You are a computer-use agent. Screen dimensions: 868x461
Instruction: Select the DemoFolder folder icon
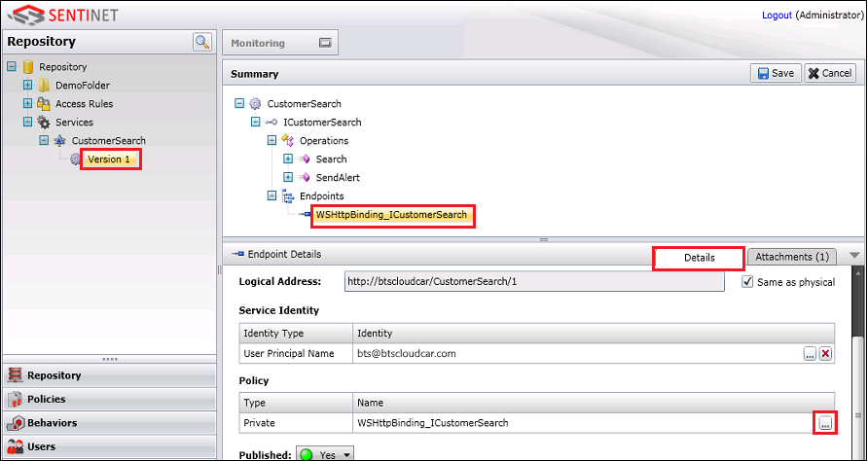pyautogui.click(x=44, y=86)
